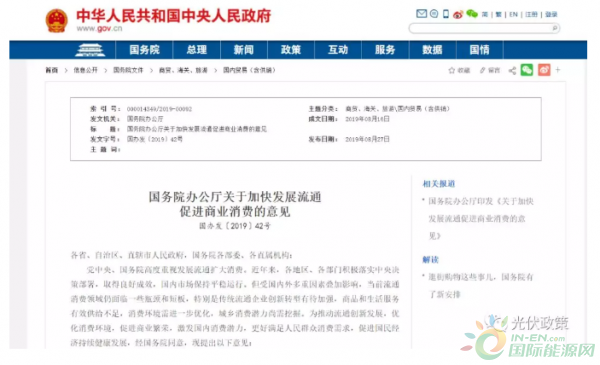Image resolution: width=600 pixels, height=365 pixels.
Task: Open the WeChat icon in top header
Action: point(472,14)
